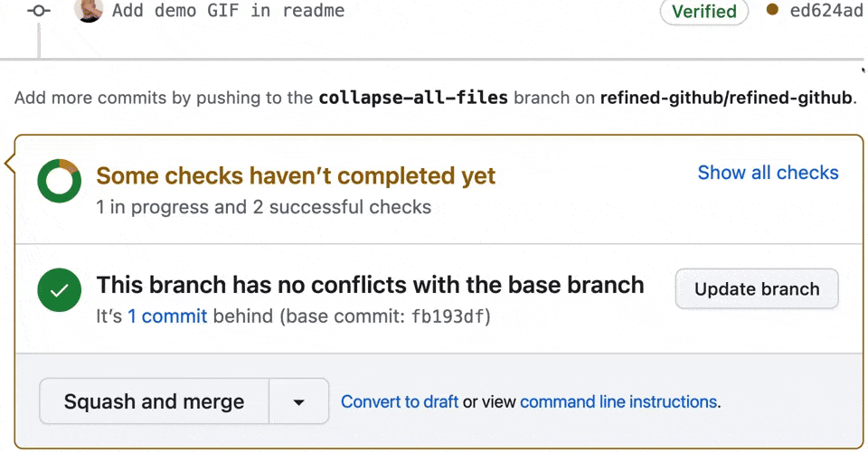Screen dimensions: 868x452
Task: Click the Update branch button
Action: [757, 288]
